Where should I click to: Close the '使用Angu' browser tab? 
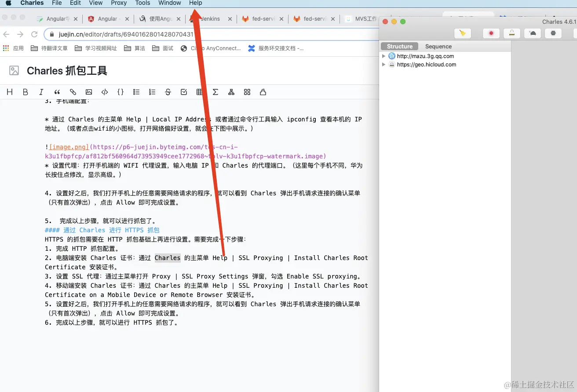179,19
